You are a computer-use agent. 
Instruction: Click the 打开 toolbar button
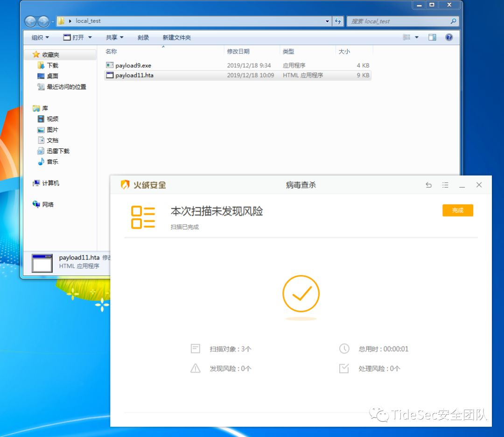point(74,38)
